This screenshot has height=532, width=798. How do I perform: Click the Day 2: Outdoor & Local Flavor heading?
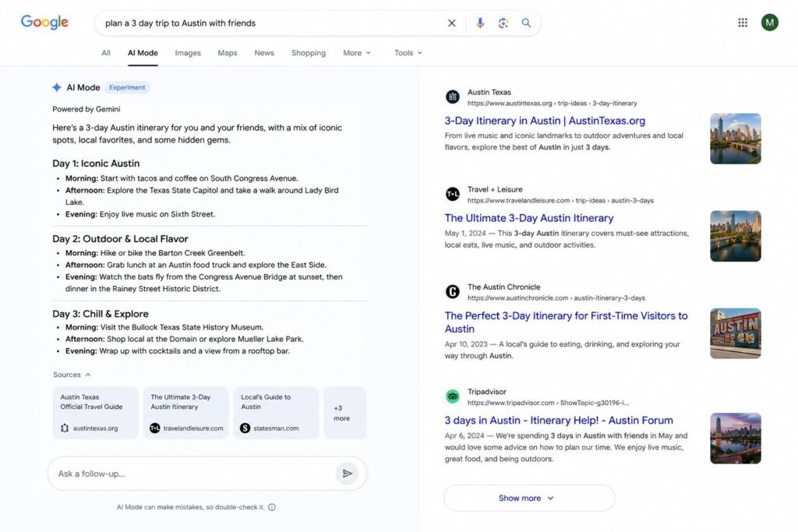click(x=120, y=239)
